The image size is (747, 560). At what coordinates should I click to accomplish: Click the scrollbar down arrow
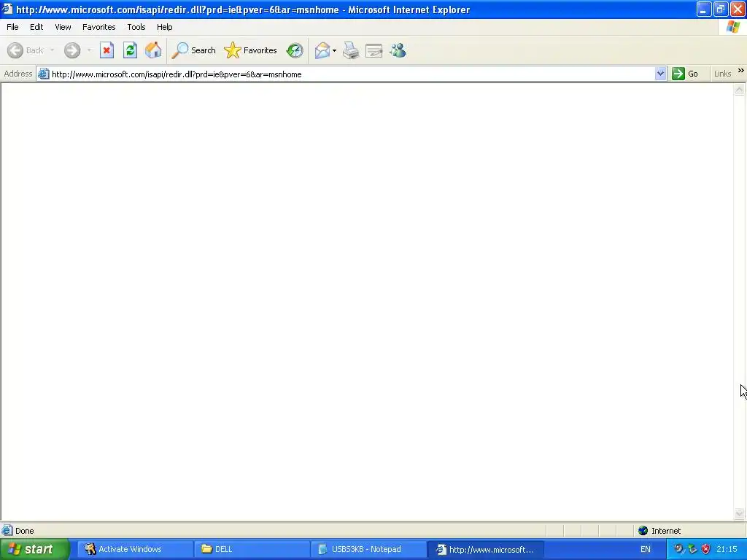(x=740, y=513)
